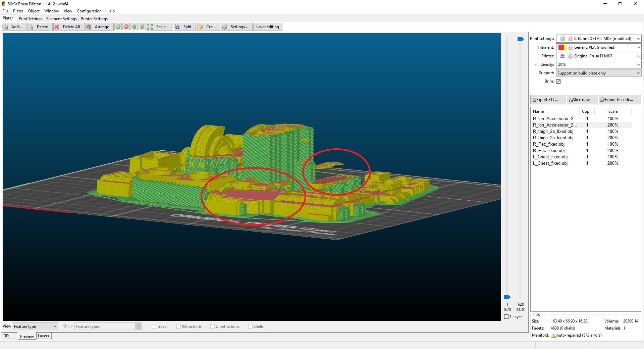Show Travel moves checkbox
The height and width of the screenshot is (349, 644).
click(154, 327)
